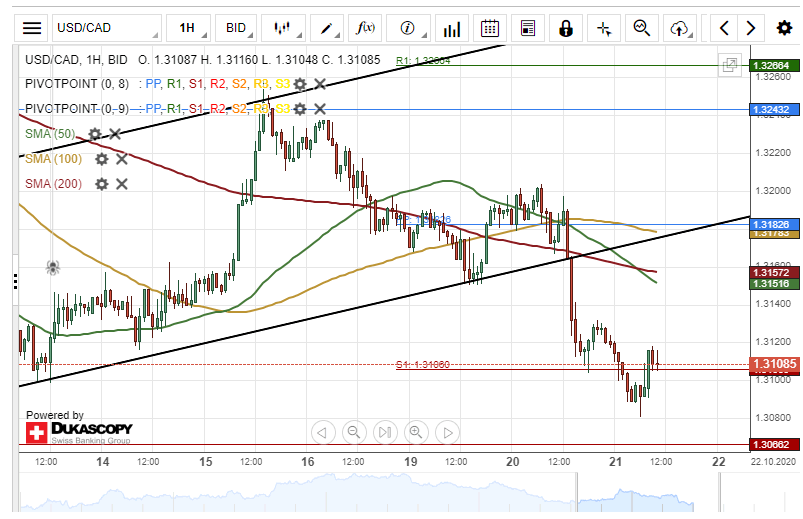The height and width of the screenshot is (519, 803).
Task: Click the magnifier analyze chart icon
Action: coord(642,28)
